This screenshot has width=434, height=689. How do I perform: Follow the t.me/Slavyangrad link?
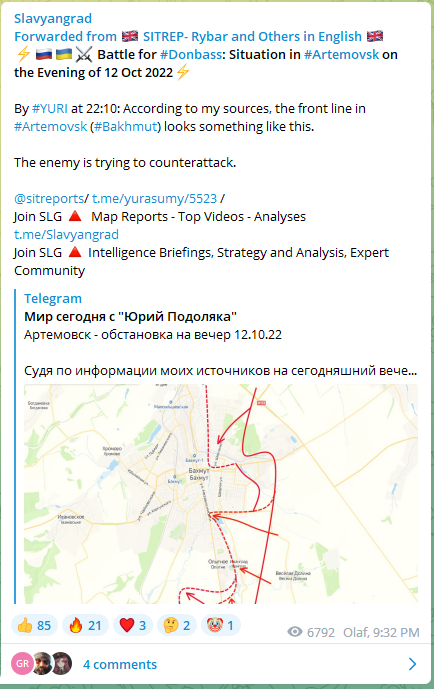coord(66,235)
